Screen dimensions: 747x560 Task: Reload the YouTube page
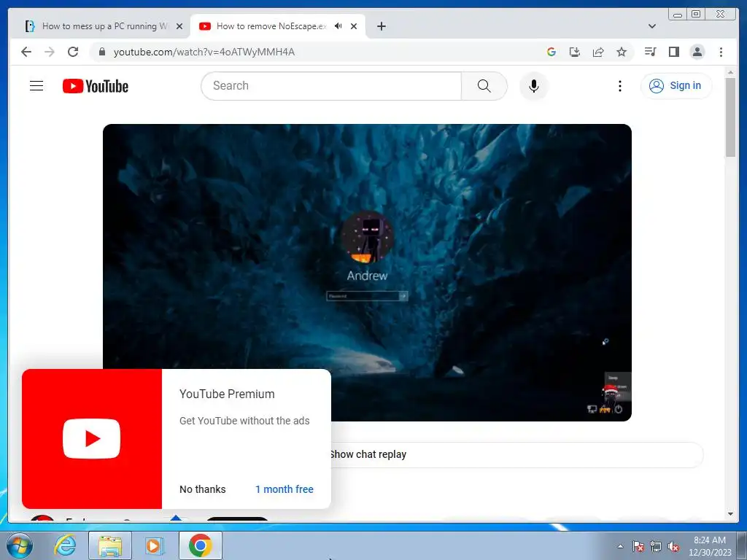(73, 52)
